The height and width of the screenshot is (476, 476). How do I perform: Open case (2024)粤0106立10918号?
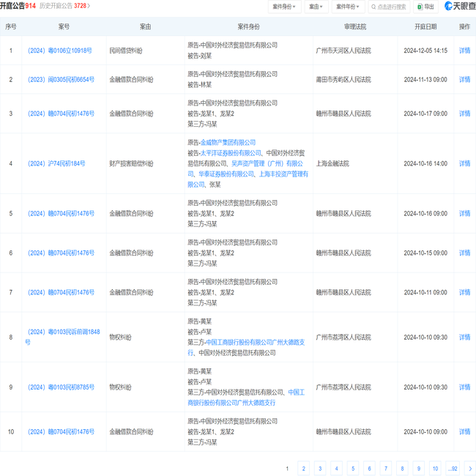click(x=59, y=51)
